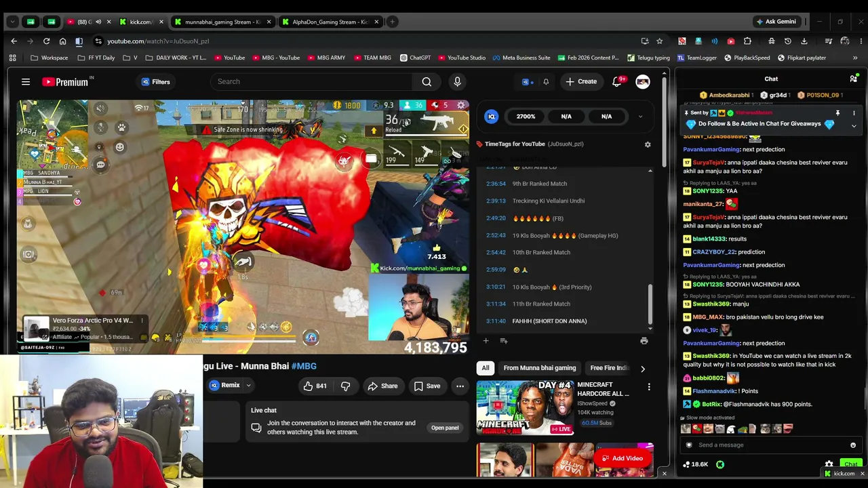This screenshot has width=868, height=488.
Task: Switch to munnabhai_gaming Stream tab
Action: click(x=223, y=22)
